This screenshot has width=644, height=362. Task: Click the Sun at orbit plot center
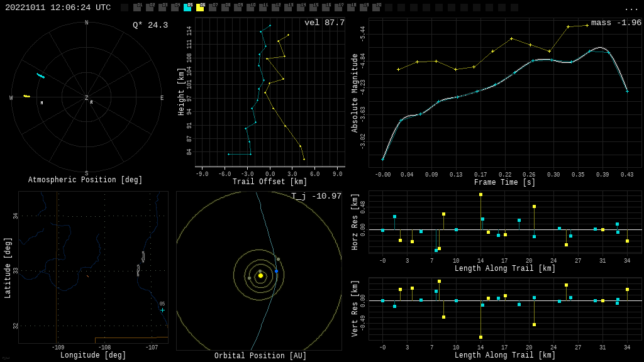(x=260, y=276)
